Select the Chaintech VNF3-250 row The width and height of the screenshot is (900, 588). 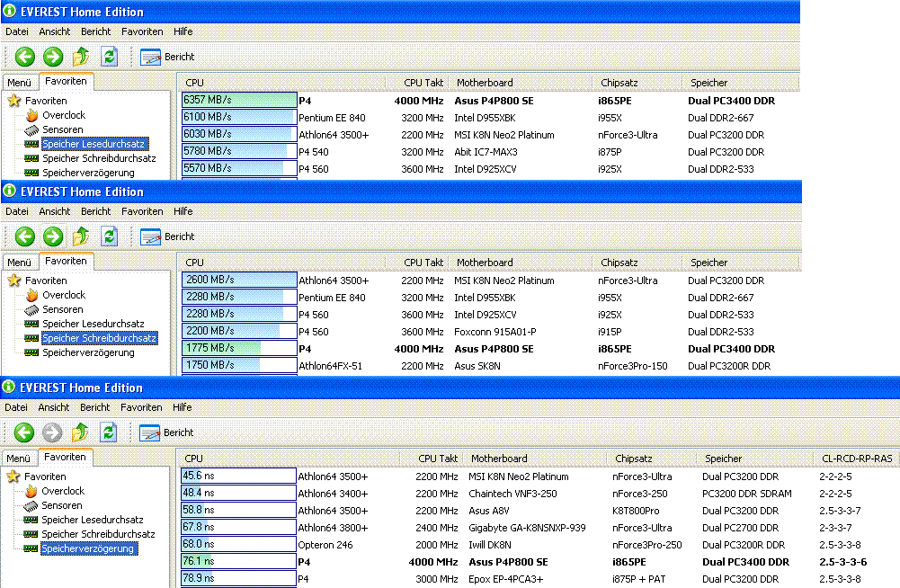click(x=539, y=494)
